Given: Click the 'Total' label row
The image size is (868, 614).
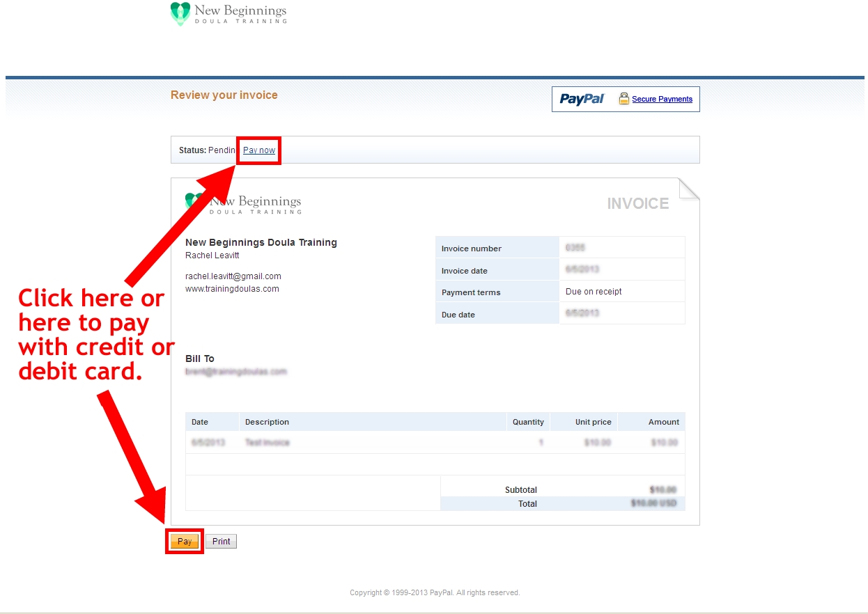Looking at the screenshot, I should pos(562,503).
